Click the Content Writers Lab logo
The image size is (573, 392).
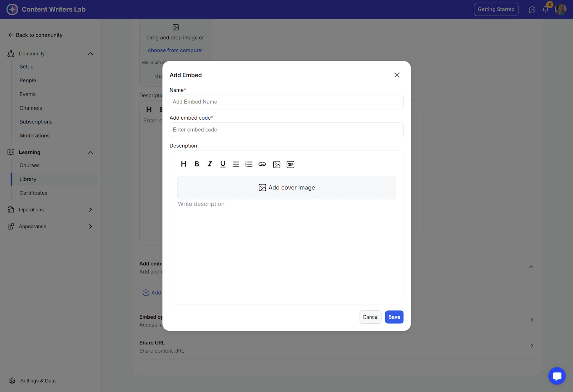click(x=12, y=9)
